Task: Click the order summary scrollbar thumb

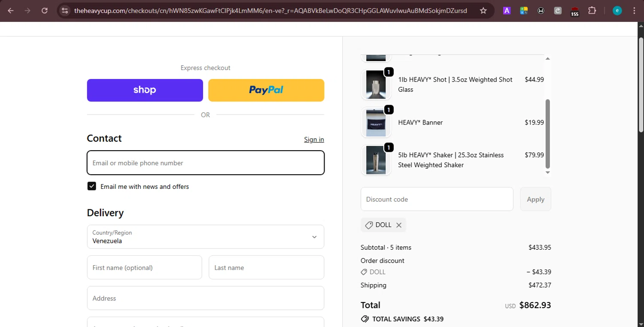Action: 547,134
